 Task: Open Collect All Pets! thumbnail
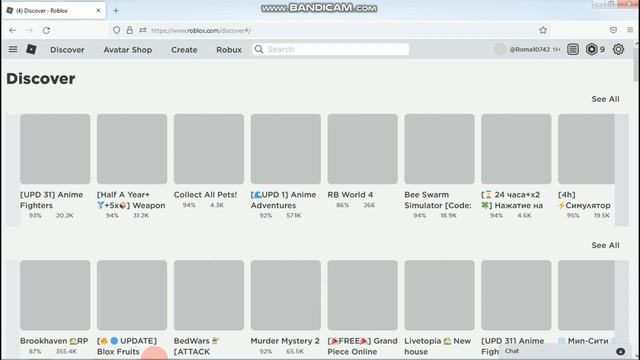pos(209,149)
